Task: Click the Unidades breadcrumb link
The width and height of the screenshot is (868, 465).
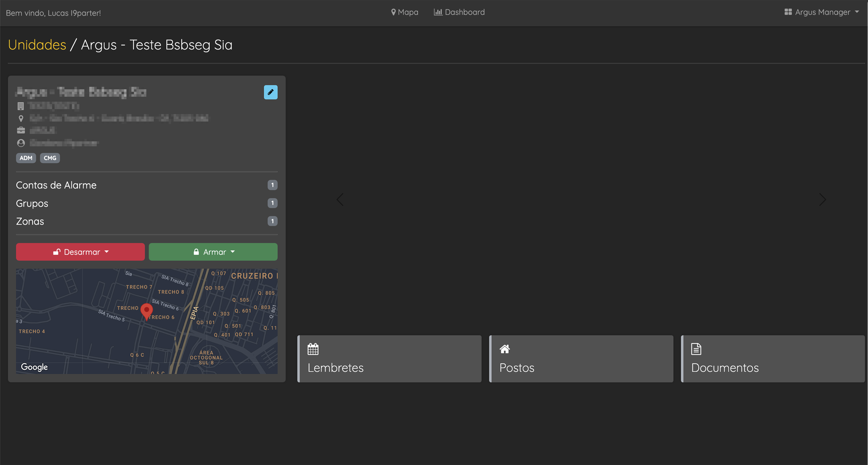Action: (37, 45)
